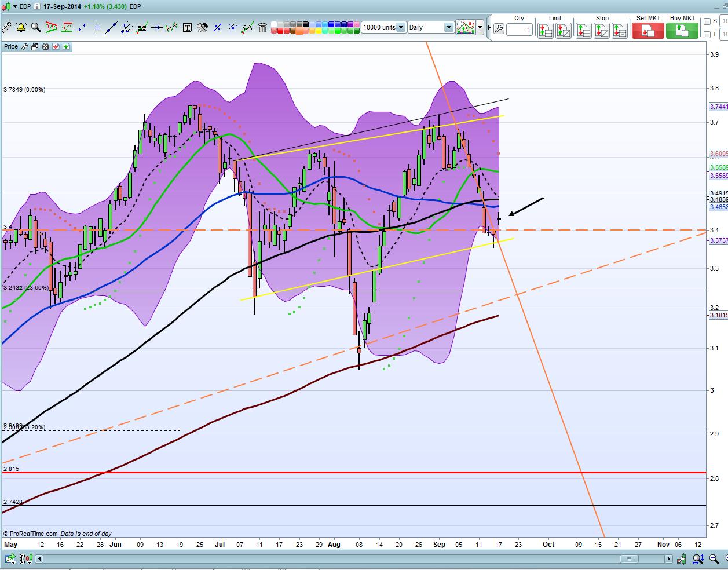Click the bottom zoom-in horizontal icon
Screen dimensions: 728x570
click(x=698, y=560)
